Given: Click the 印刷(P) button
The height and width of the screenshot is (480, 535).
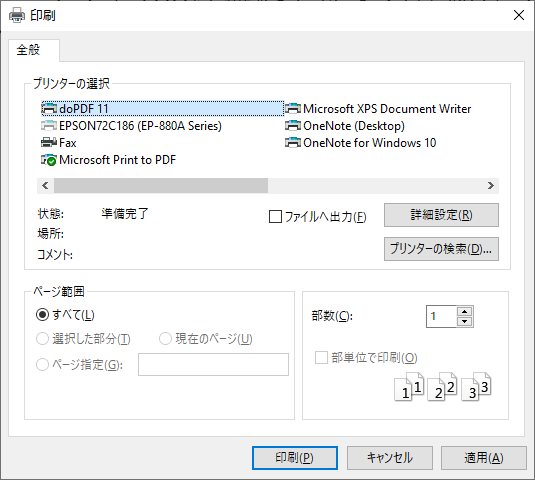Looking at the screenshot, I should [295, 458].
